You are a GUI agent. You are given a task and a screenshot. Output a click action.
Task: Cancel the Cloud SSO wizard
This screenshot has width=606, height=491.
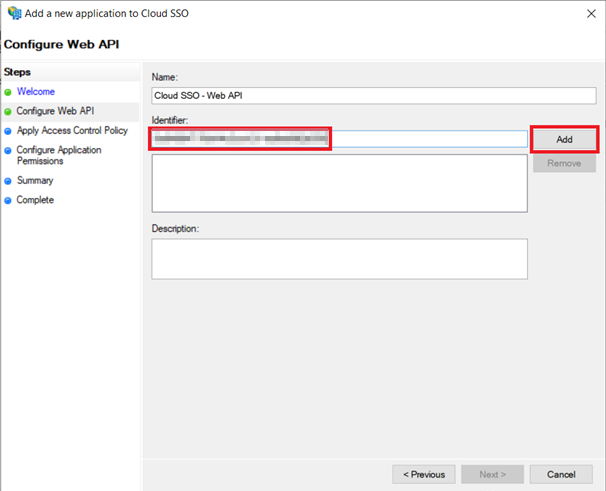coord(561,473)
